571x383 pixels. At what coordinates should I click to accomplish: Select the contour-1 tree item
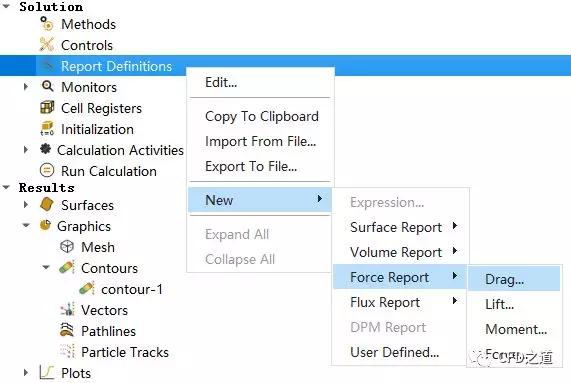coord(132,289)
